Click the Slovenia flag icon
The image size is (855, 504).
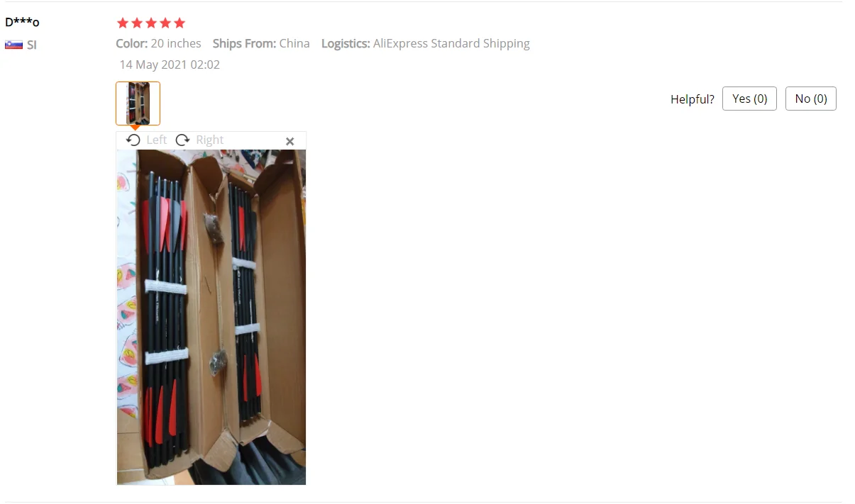click(x=13, y=45)
